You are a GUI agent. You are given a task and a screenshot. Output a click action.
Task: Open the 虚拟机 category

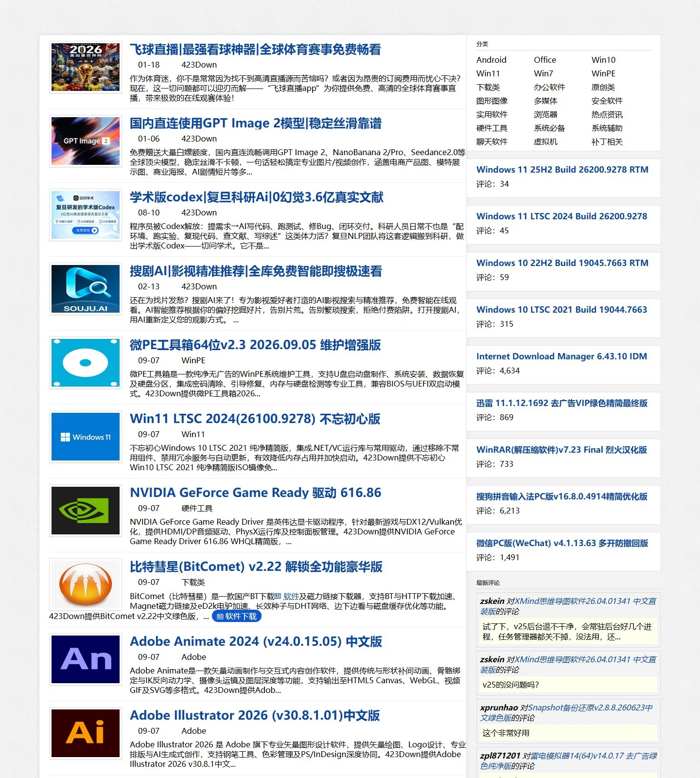coord(545,141)
